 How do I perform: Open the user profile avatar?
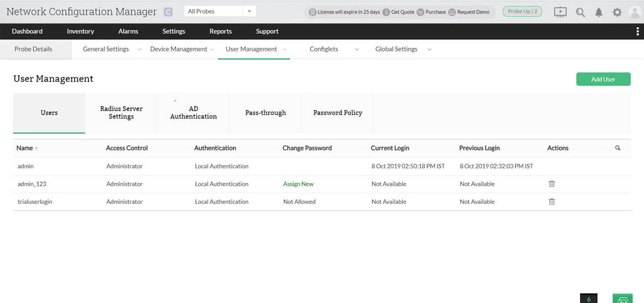coord(635,12)
